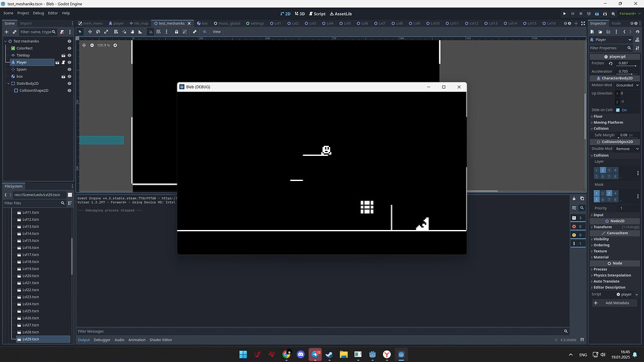Activate the Move Mode tool
Screen dimensions: 644x362
pos(90,31)
